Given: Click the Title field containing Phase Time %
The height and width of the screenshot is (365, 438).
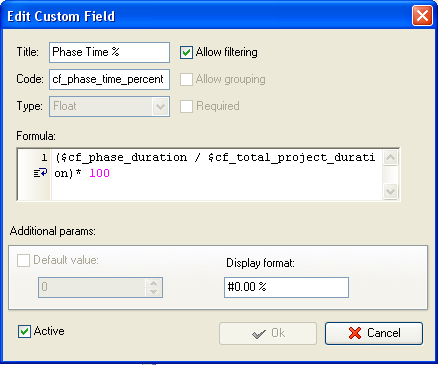Looking at the screenshot, I should (109, 52).
